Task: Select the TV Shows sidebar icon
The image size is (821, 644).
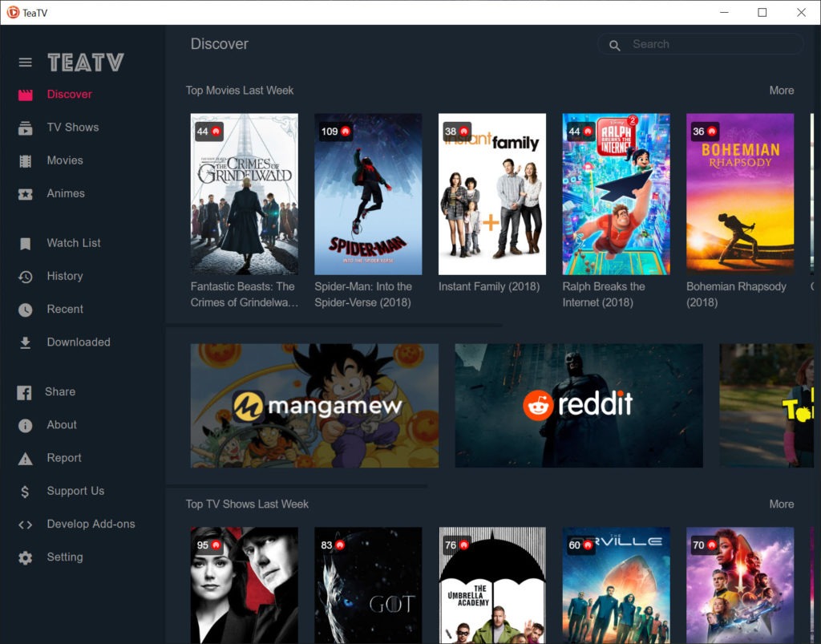Action: (x=26, y=128)
